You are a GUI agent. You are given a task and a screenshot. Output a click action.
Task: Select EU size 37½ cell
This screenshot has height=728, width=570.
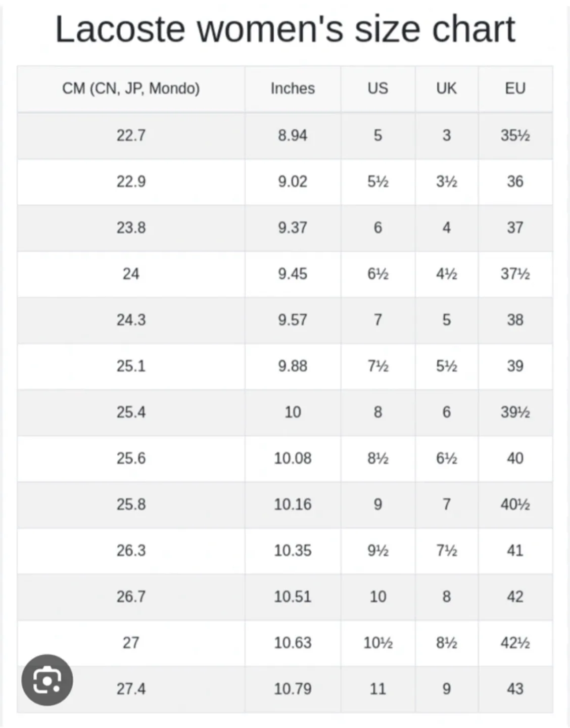click(x=515, y=274)
